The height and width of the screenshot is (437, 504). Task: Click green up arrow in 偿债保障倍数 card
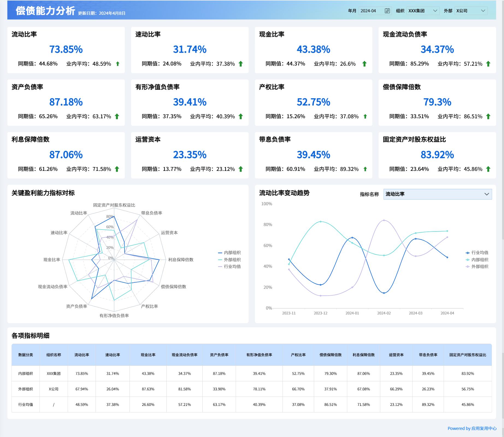click(488, 117)
